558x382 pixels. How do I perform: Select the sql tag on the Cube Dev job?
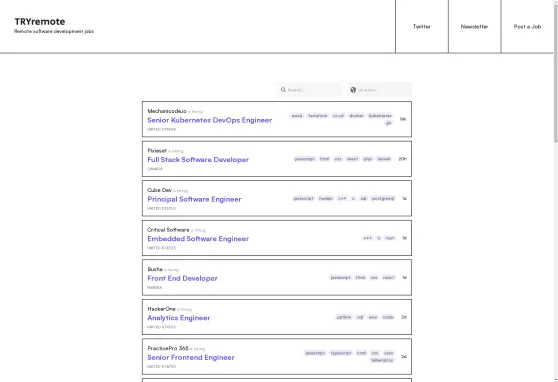pyautogui.click(x=363, y=198)
